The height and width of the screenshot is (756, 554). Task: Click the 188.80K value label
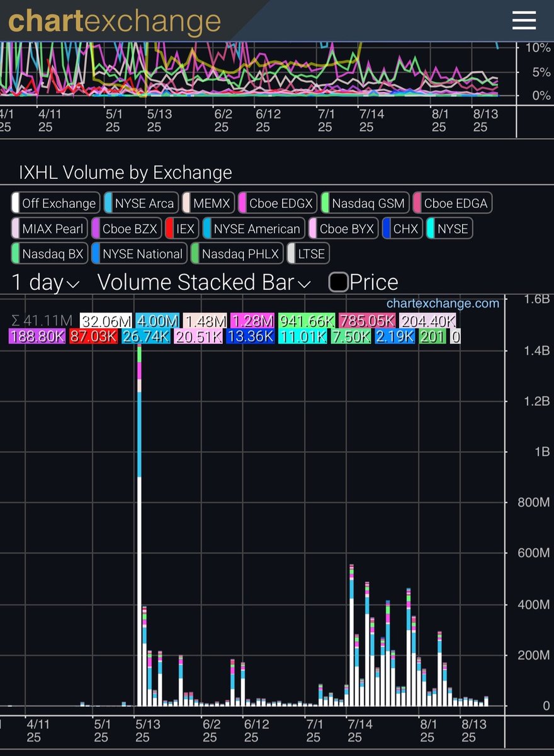[x=37, y=336]
